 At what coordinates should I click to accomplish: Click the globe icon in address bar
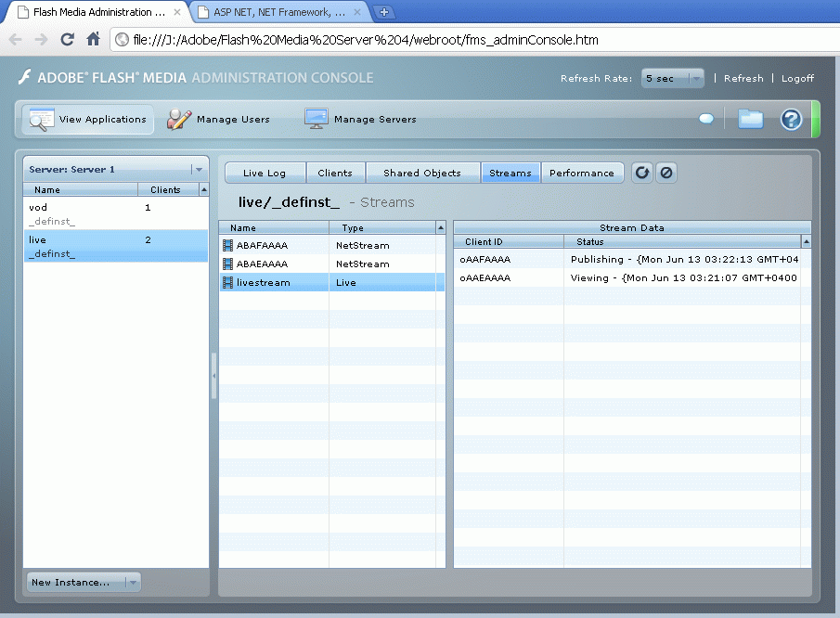pos(123,40)
